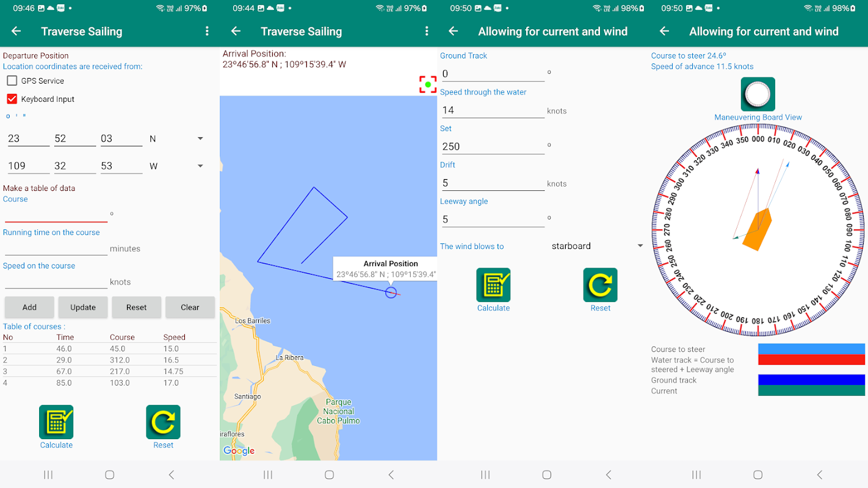Click the Reset button beside Update
This screenshot has height=488, width=868.
(137, 307)
